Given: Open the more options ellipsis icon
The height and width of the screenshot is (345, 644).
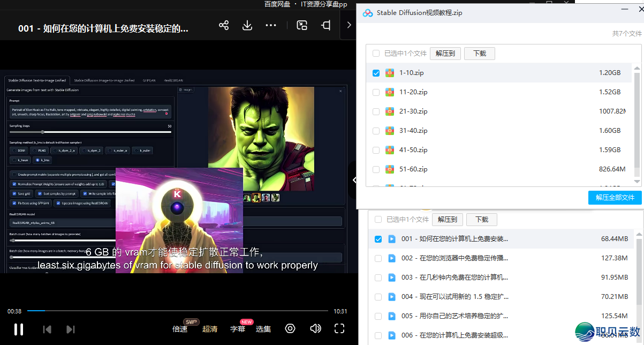Looking at the screenshot, I should (x=270, y=25).
